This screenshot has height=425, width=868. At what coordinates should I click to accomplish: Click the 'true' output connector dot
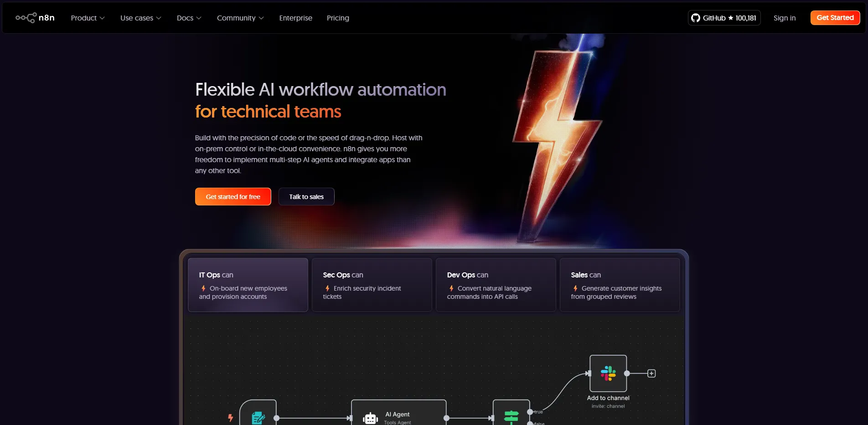(x=530, y=412)
